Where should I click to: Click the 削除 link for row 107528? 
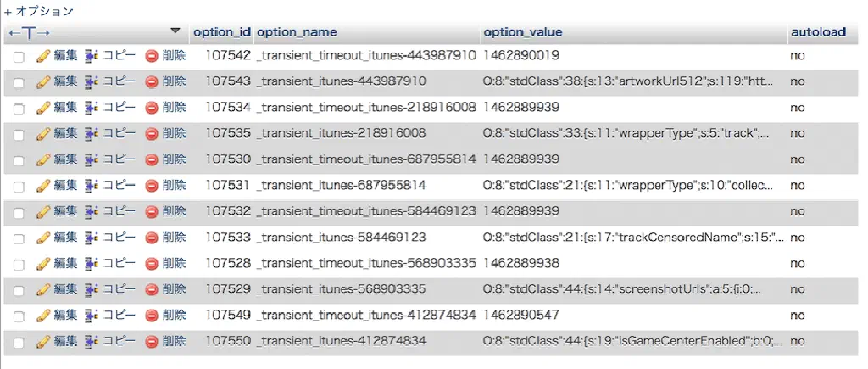[x=174, y=263]
